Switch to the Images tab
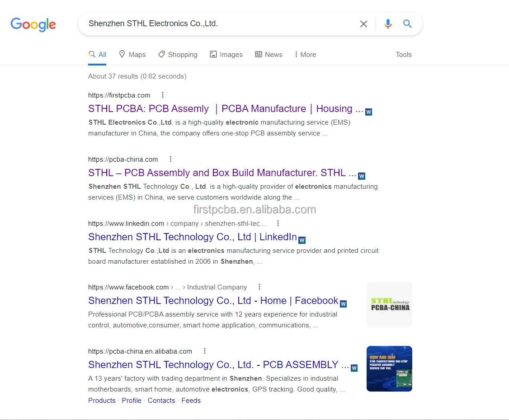509x420 pixels. click(x=226, y=55)
